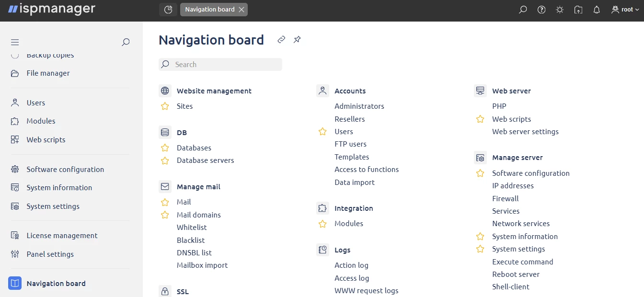Viewport: 644px width, 297px height.
Task: Open help using the question mark icon
Action: pos(541,9)
